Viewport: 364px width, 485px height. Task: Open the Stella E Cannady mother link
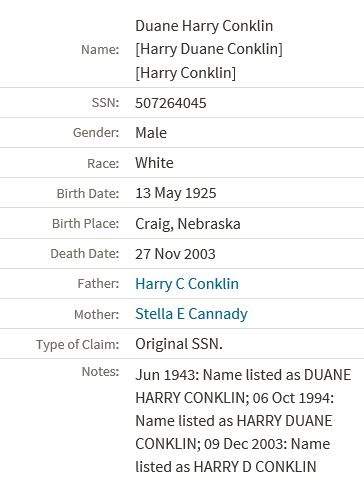pyautogui.click(x=191, y=314)
